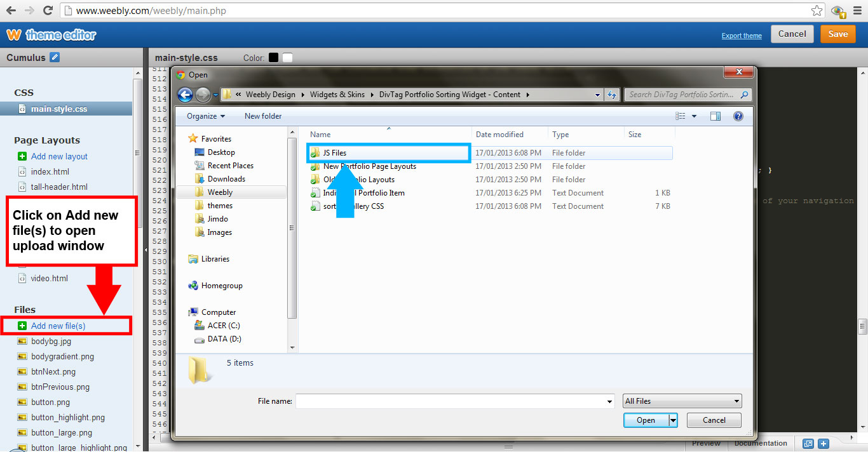868x452 pixels.
Task: Switch to the Documentation tab
Action: [761, 443]
